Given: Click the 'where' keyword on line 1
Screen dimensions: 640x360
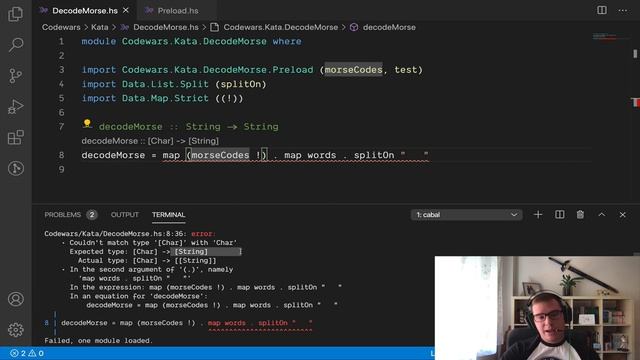Looking at the screenshot, I should click(x=287, y=41).
